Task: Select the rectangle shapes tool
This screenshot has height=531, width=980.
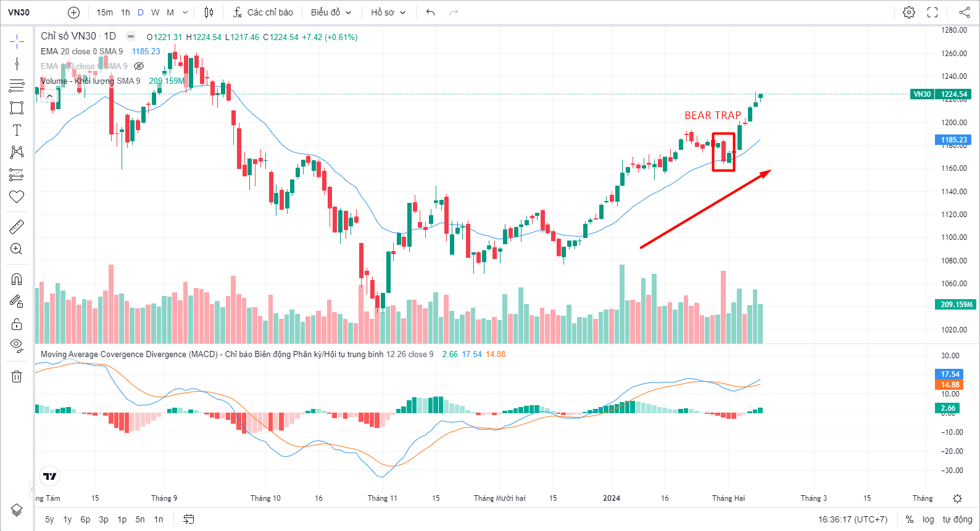Action: pos(17,108)
